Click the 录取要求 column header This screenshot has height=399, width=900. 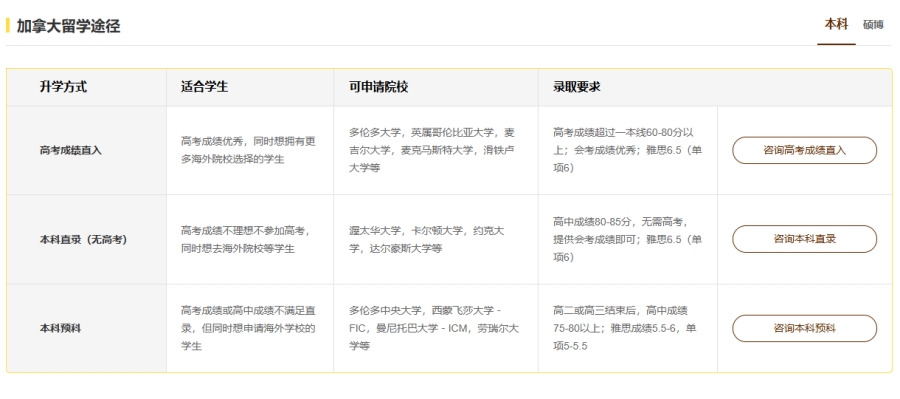[577, 87]
